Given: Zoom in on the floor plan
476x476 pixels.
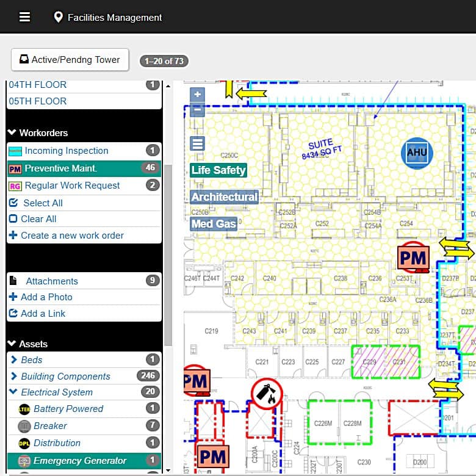Looking at the screenshot, I should pos(197,94).
